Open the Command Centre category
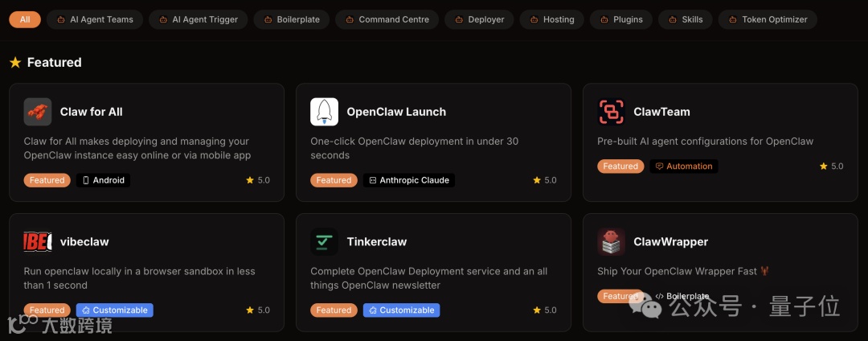 (387, 19)
